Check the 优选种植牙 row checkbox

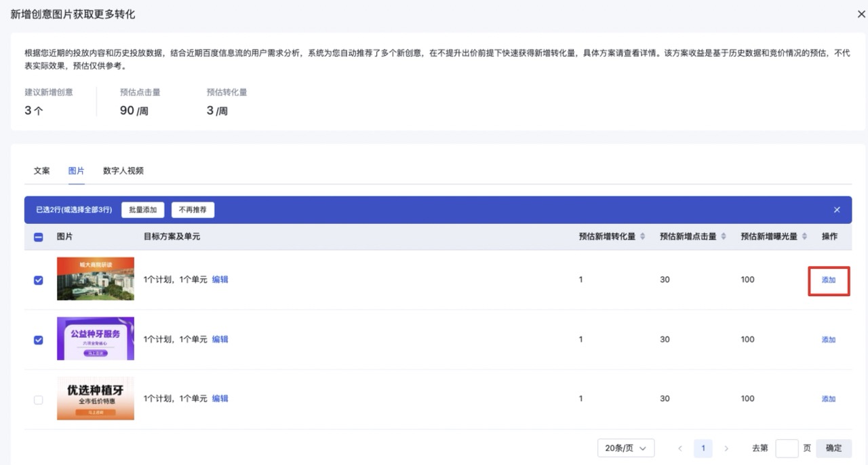(39, 399)
